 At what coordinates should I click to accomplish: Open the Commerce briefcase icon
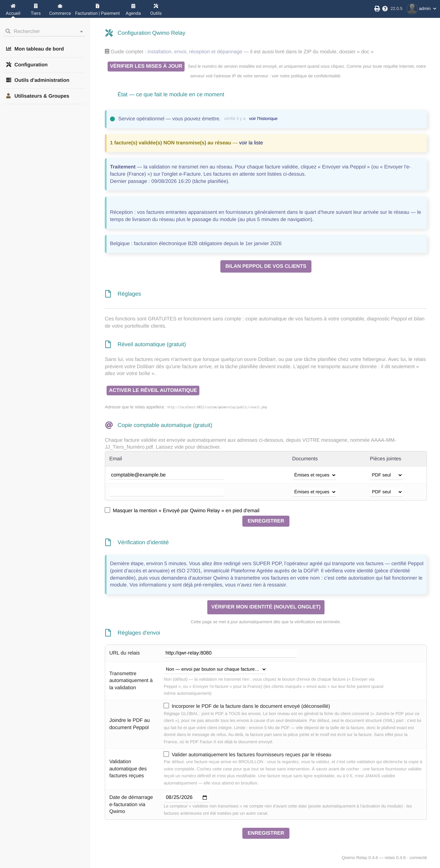click(x=60, y=6)
